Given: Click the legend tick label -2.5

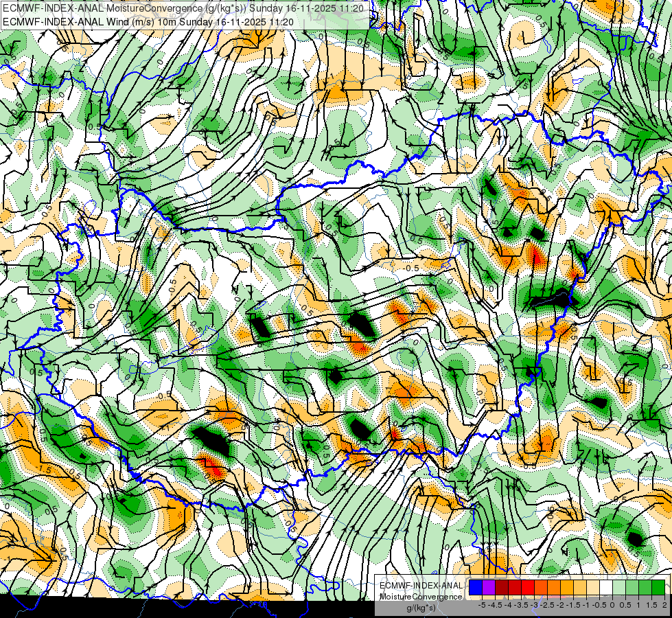Looking at the screenshot, I should 547,605.
